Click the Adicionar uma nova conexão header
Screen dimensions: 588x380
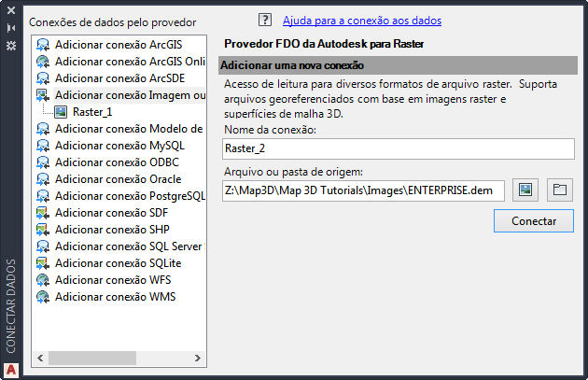tap(398, 65)
